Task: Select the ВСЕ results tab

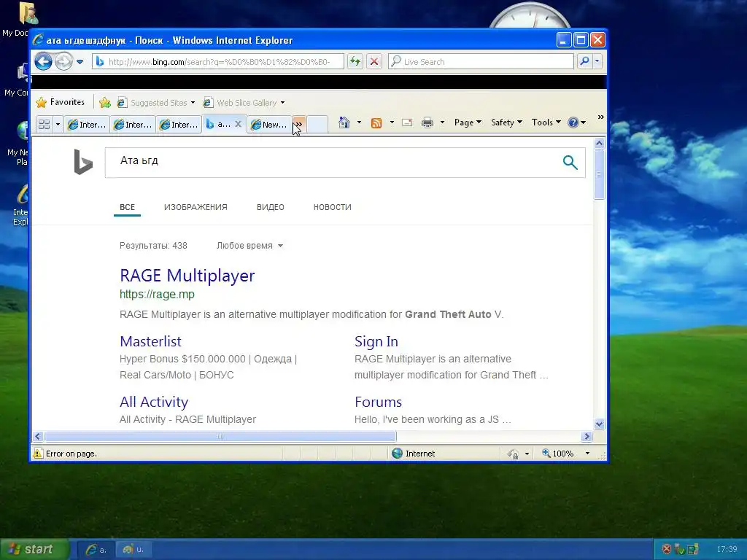Action: click(x=127, y=207)
